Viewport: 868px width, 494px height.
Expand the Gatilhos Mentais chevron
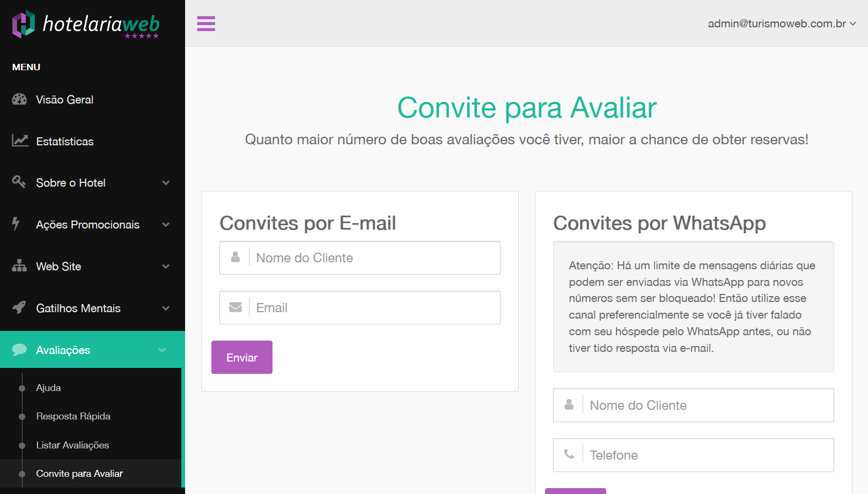click(x=166, y=308)
